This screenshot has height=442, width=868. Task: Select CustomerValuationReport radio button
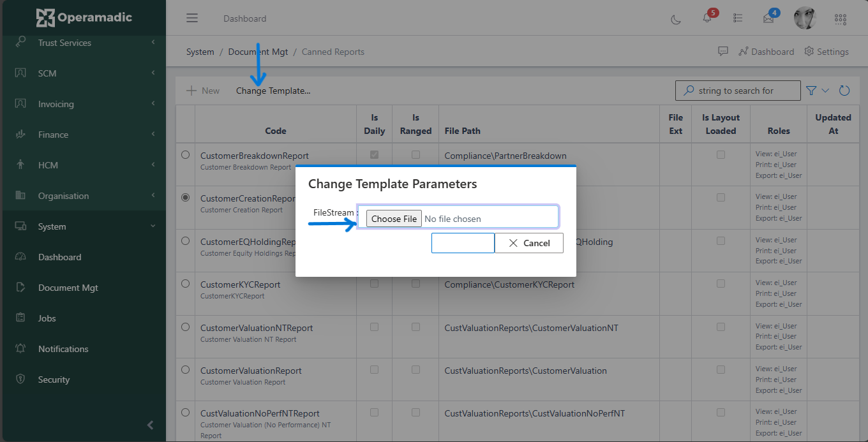point(186,369)
